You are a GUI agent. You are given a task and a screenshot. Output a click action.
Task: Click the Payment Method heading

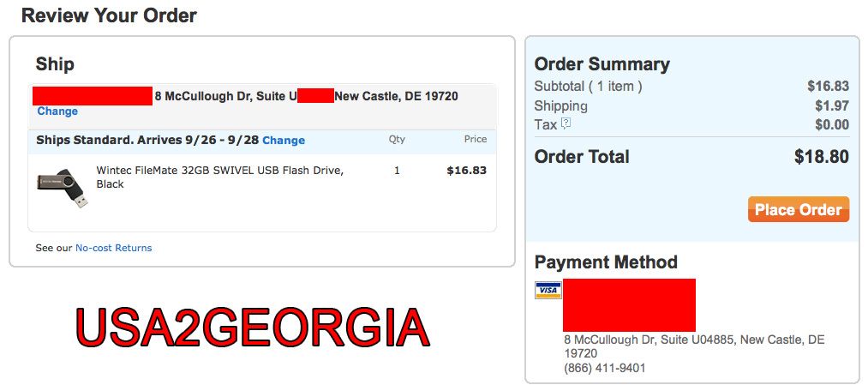pyautogui.click(x=606, y=262)
